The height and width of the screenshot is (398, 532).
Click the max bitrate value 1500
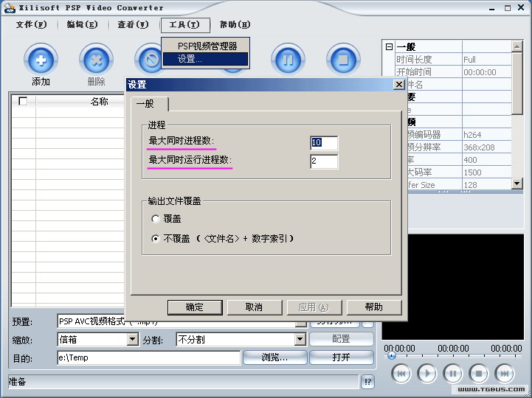486,172
